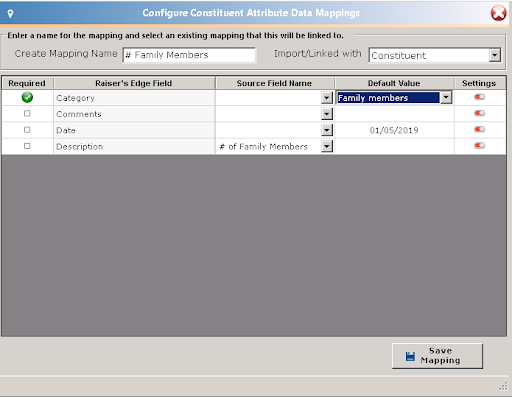The image size is (512, 397).
Task: Open Source Field Name dropdown for Comments
Action: tap(327, 114)
